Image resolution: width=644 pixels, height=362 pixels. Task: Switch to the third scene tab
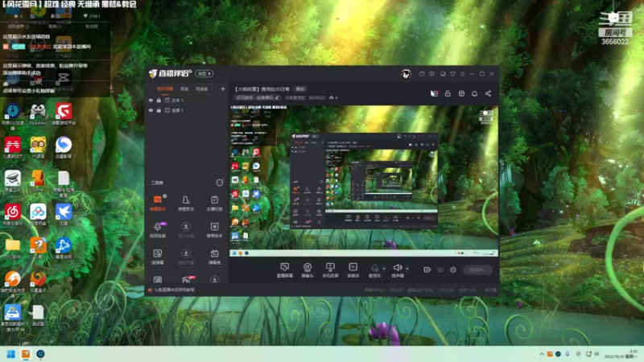tap(202, 88)
